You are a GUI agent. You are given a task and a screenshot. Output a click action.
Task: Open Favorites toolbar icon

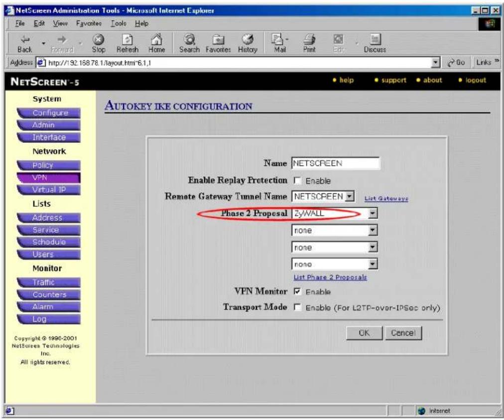pyautogui.click(x=218, y=39)
